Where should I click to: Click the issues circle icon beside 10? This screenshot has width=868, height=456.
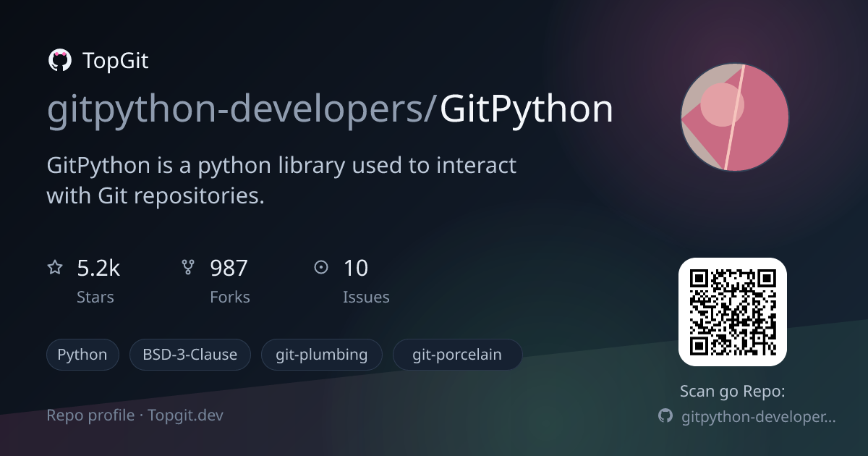[321, 268]
